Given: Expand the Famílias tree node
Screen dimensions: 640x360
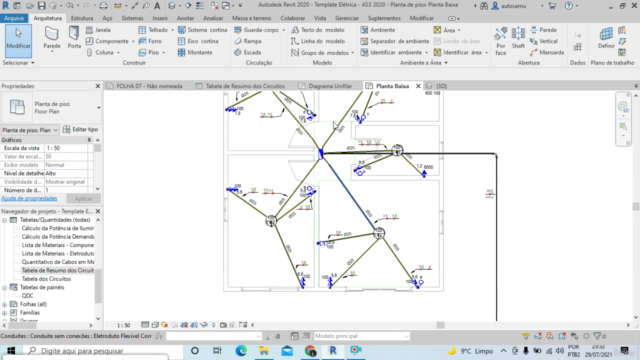Looking at the screenshot, I should coord(4,313).
